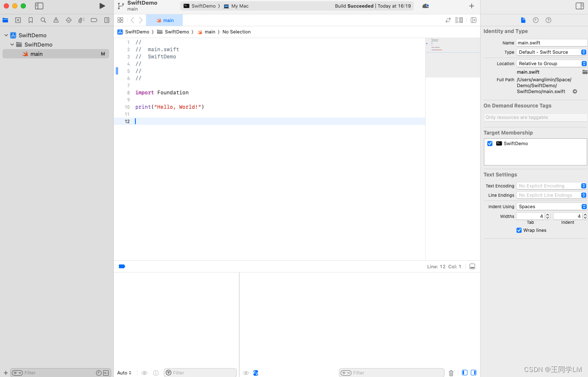Show the Find navigator
This screenshot has height=377, width=588.
pos(43,20)
